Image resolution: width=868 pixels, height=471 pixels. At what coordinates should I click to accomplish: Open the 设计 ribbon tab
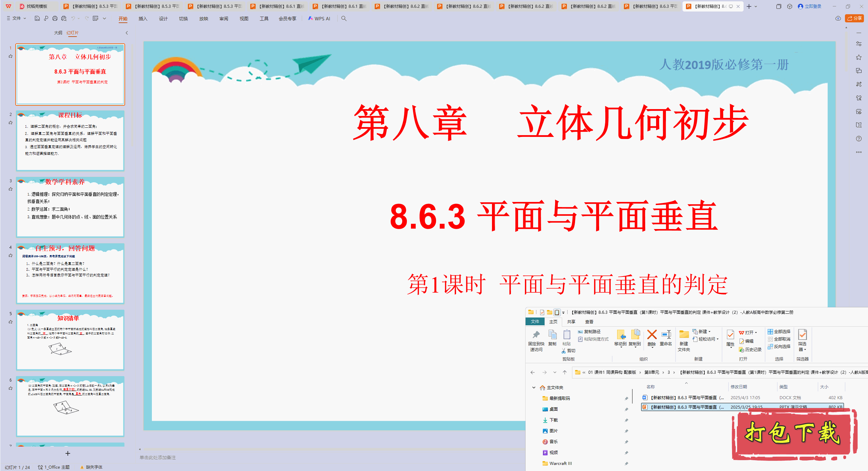tap(163, 19)
